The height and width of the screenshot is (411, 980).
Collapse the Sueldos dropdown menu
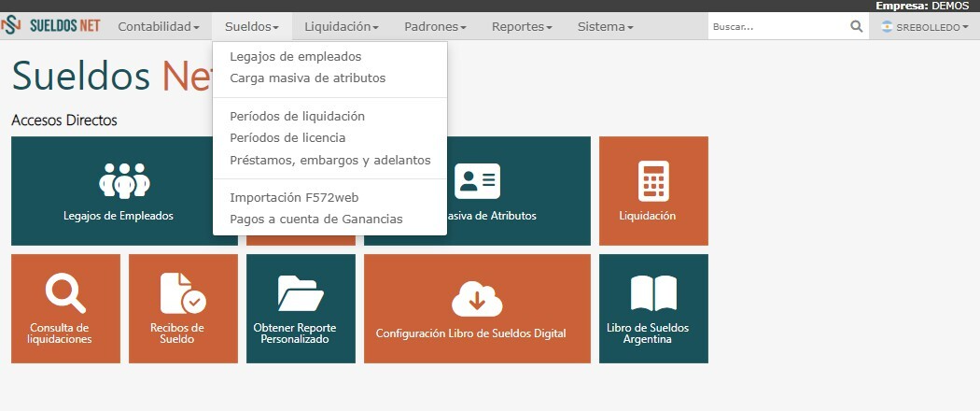coord(252,27)
